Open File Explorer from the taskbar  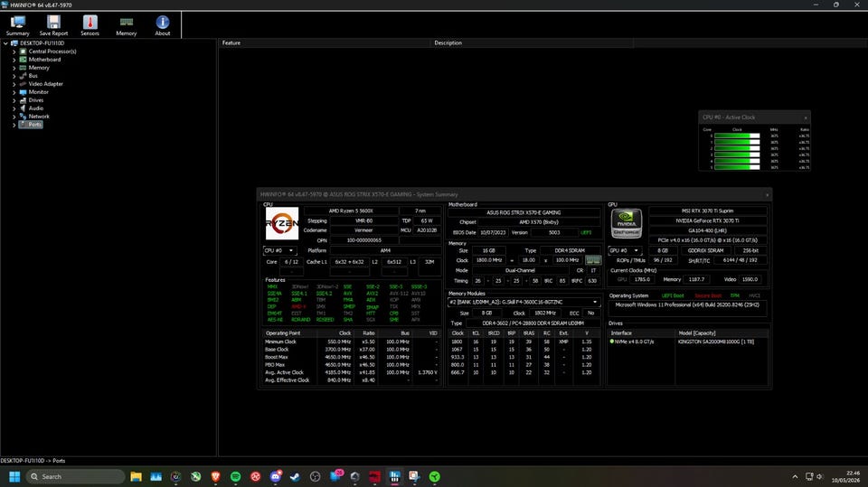(137, 476)
